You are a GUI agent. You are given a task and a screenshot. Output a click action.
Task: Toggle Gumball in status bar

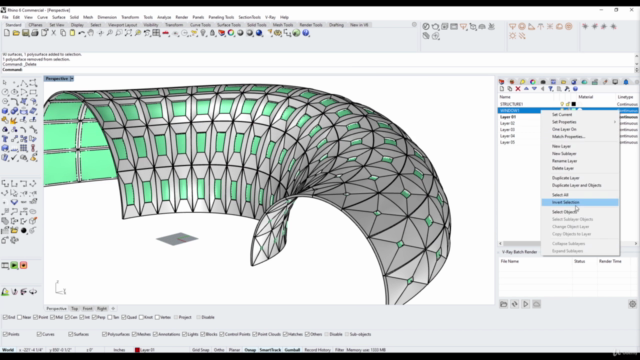coord(292,350)
